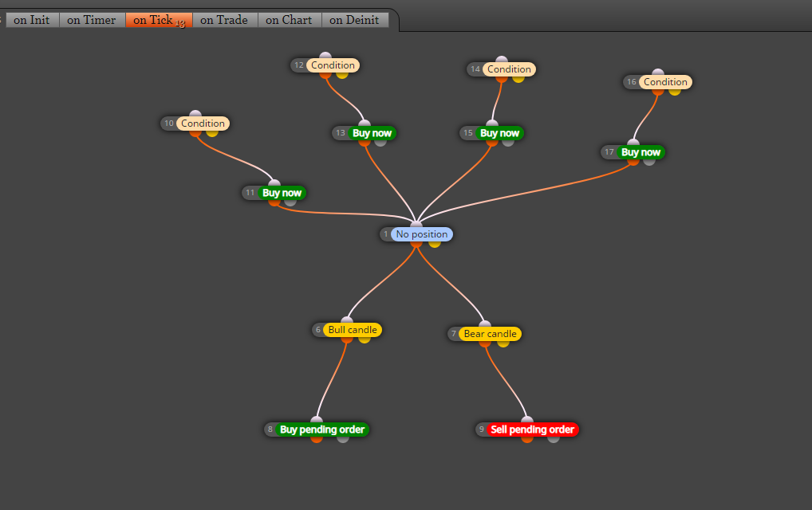Click the top input connector of Condition 16
Screen dimensions: 812x510
click(658, 72)
